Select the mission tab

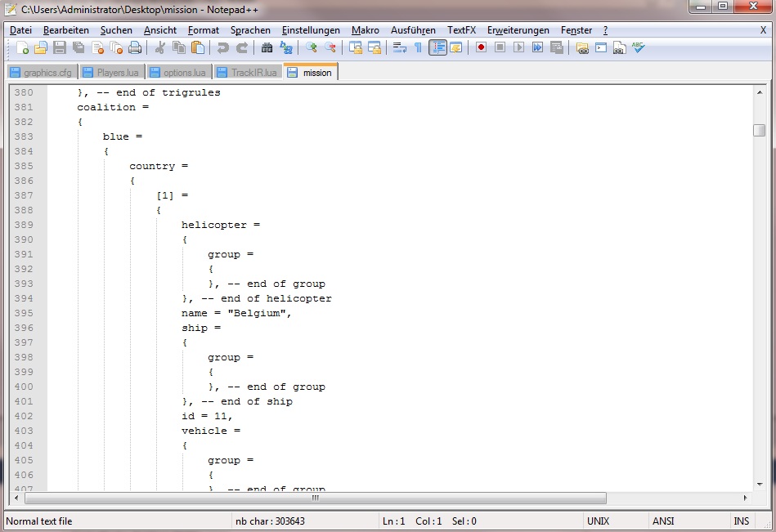pos(311,72)
